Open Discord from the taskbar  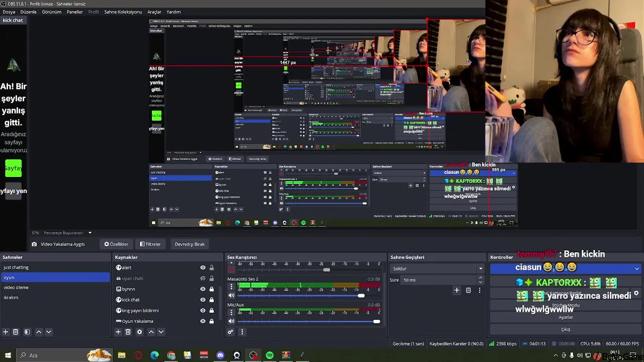[220, 355]
